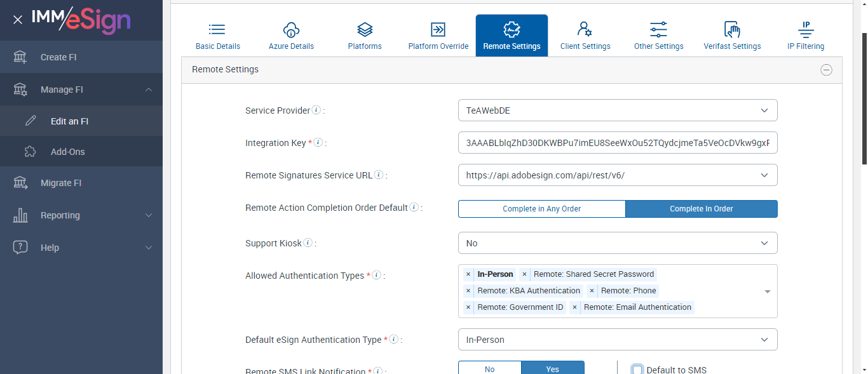Switch to the Platforms tab
This screenshot has width=868, height=374.
coord(365,36)
